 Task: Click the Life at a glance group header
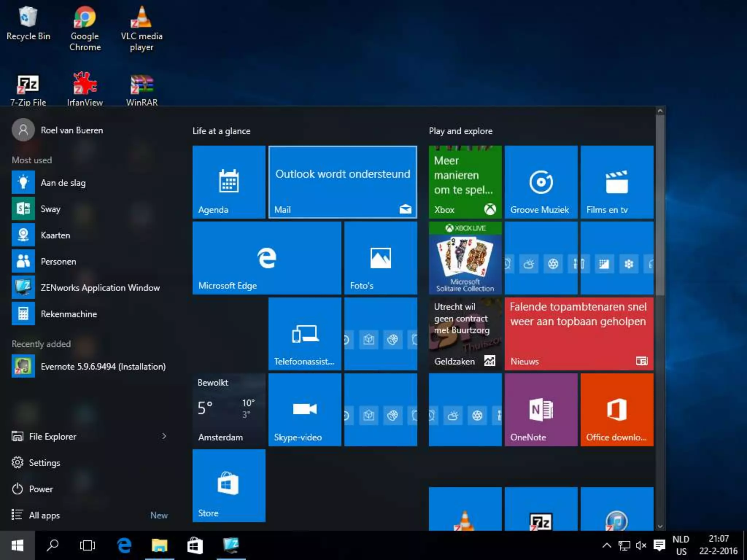(221, 131)
